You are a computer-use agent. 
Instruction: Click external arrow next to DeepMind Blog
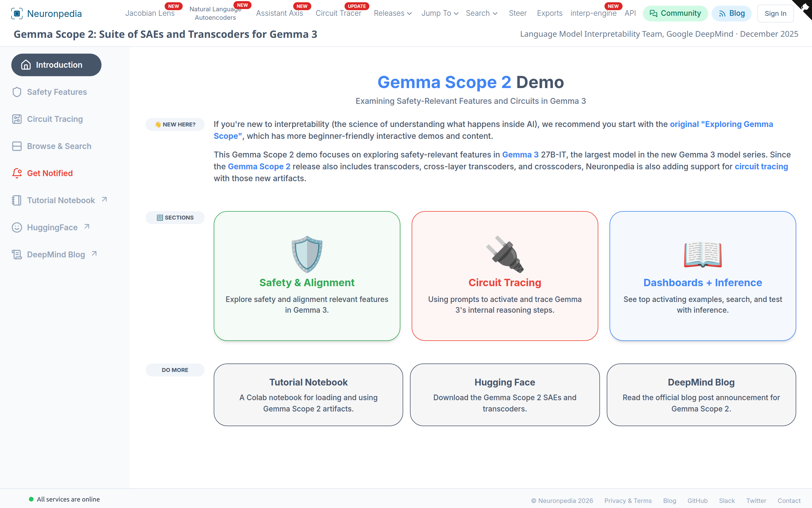click(x=94, y=254)
